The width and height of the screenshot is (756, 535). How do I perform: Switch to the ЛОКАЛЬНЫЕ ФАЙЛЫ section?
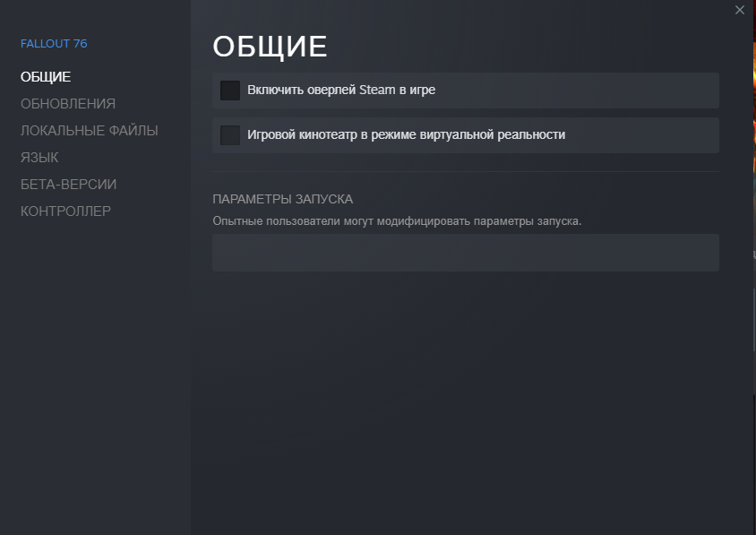(x=90, y=131)
